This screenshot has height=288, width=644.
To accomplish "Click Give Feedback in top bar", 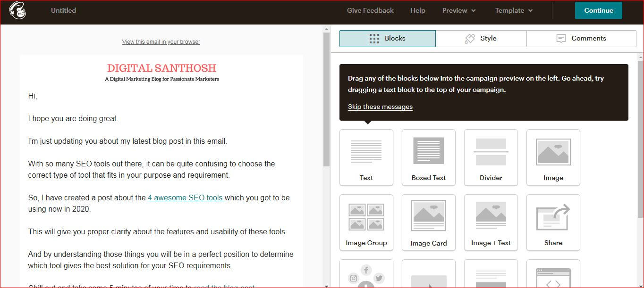I will click(370, 10).
